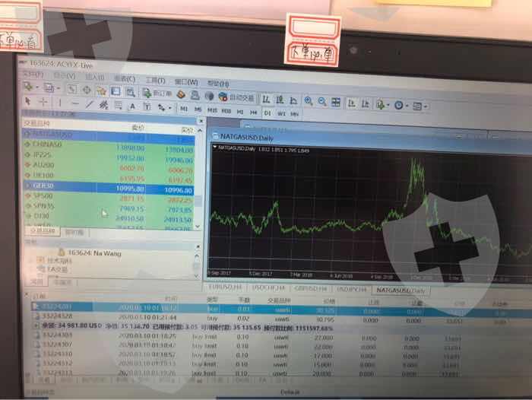
Task: Open the Profiles dropdown arrow
Action: [x=59, y=89]
